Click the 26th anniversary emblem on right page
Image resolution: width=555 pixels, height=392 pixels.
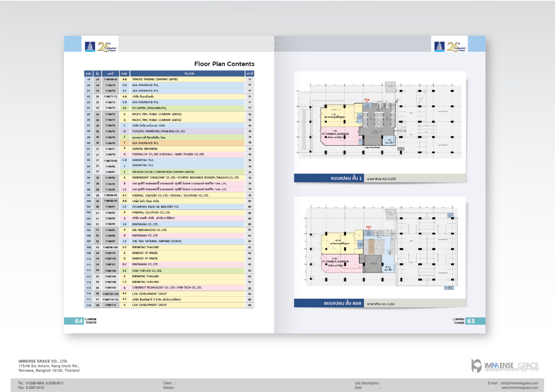(456, 46)
